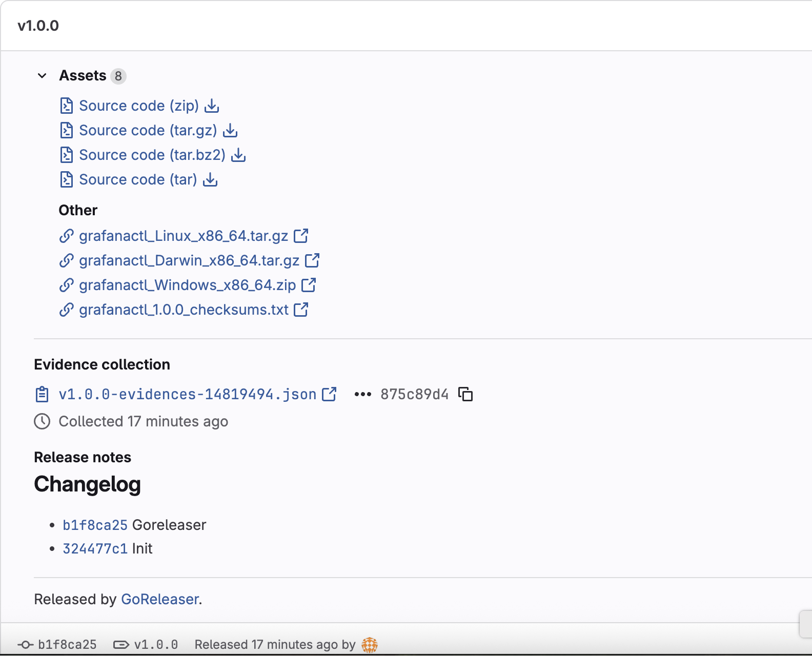Viewport: 812px width, 656px height.
Task: Open Source code (tar) link
Action: point(138,179)
